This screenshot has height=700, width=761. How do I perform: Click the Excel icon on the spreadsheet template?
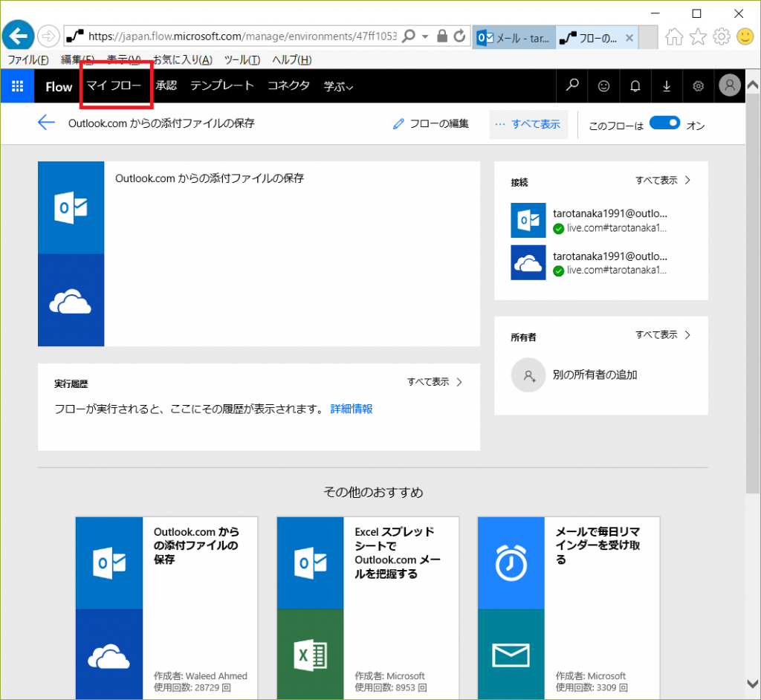(311, 655)
